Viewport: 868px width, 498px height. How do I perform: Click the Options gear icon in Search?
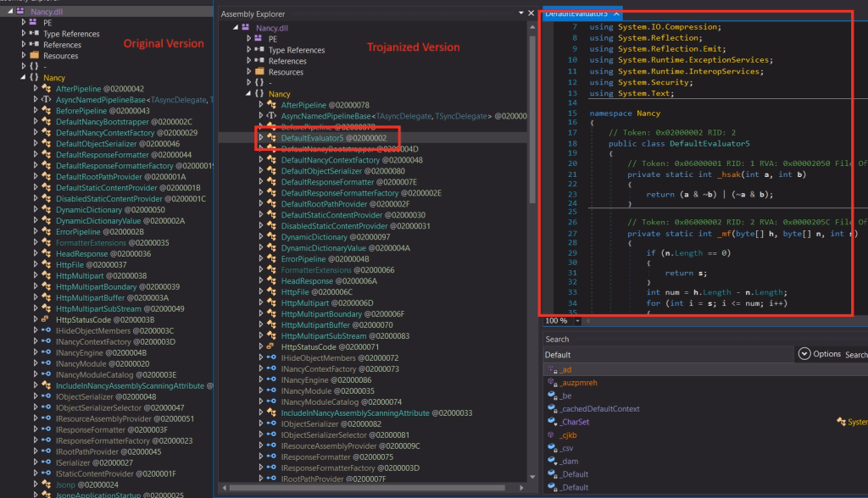pos(804,353)
